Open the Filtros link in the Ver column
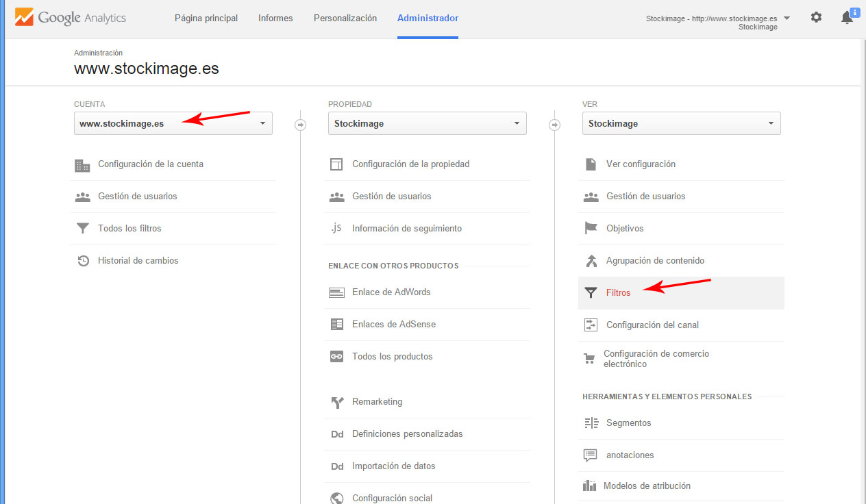 point(618,293)
